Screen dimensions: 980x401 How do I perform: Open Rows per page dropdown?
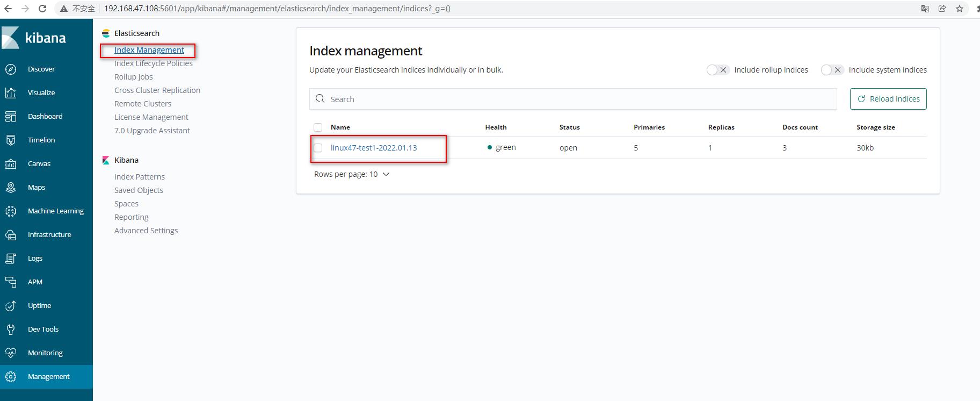(352, 174)
